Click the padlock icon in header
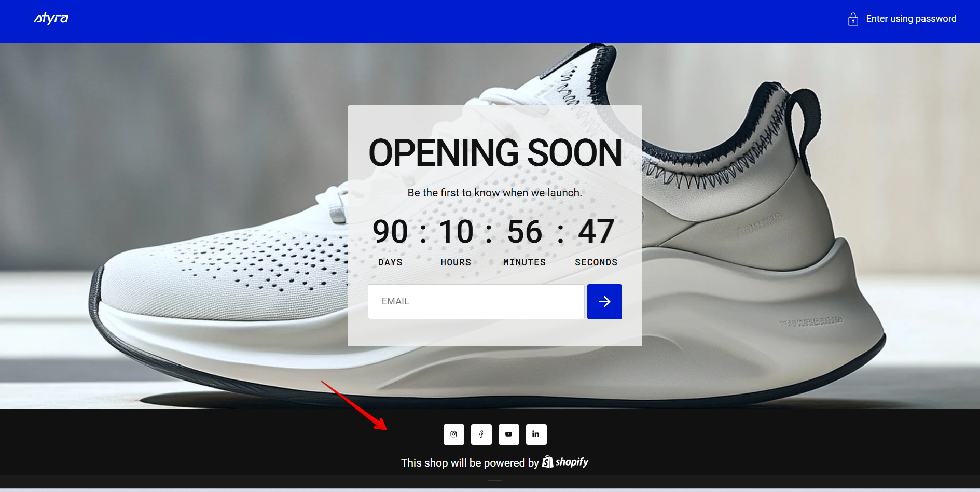980x492 pixels. click(853, 19)
